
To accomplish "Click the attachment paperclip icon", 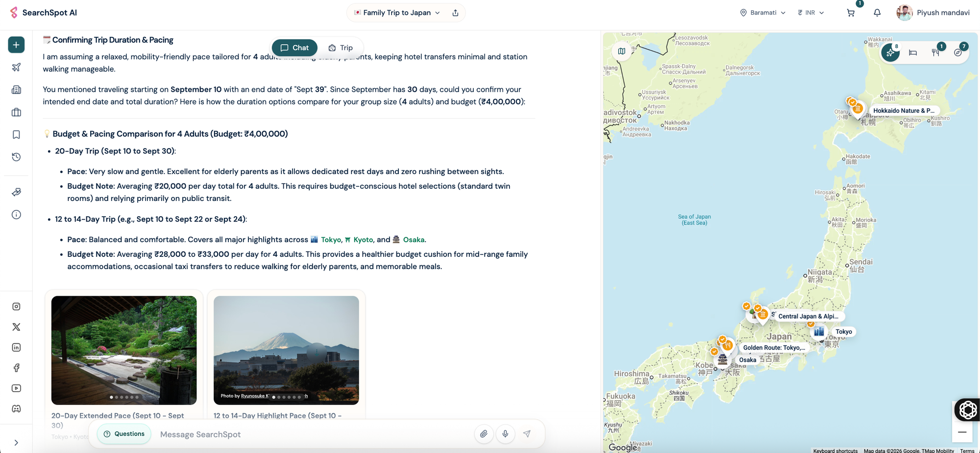I will point(484,434).
